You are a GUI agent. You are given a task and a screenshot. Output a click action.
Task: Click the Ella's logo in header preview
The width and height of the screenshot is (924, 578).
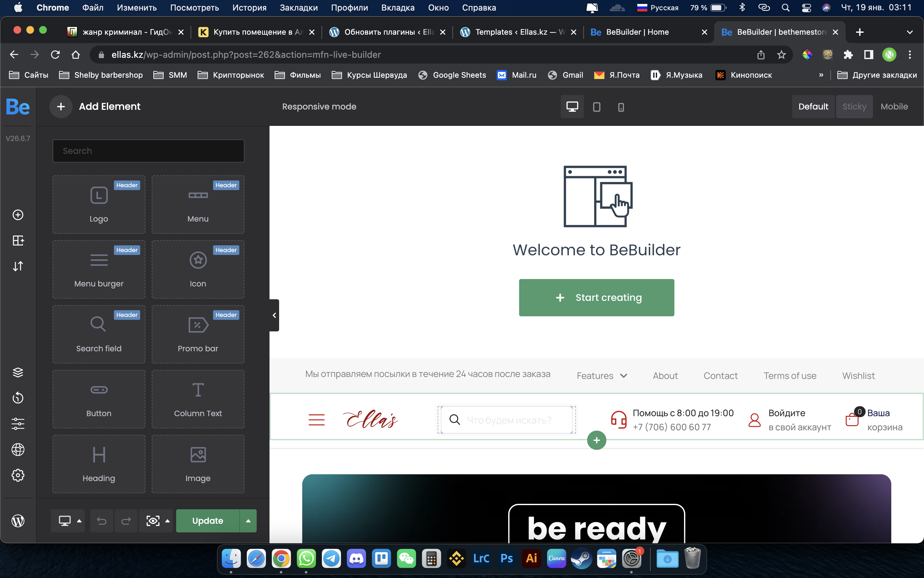click(370, 419)
